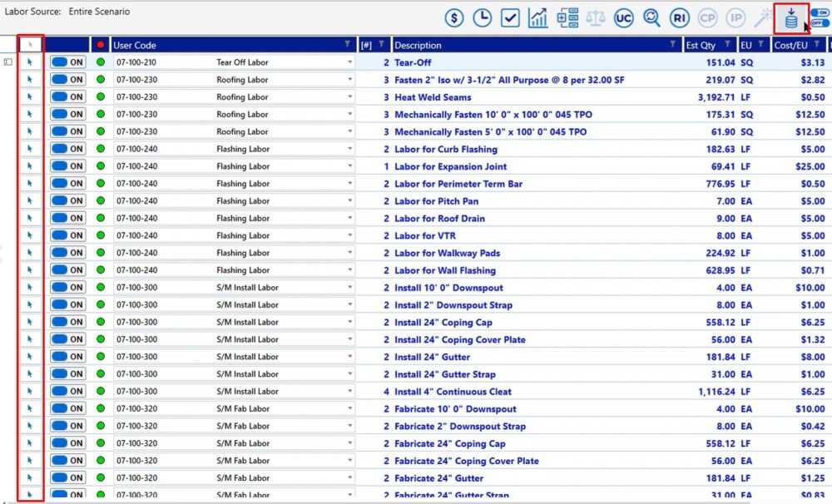Click the checkmark box toolbar icon

pyautogui.click(x=511, y=17)
